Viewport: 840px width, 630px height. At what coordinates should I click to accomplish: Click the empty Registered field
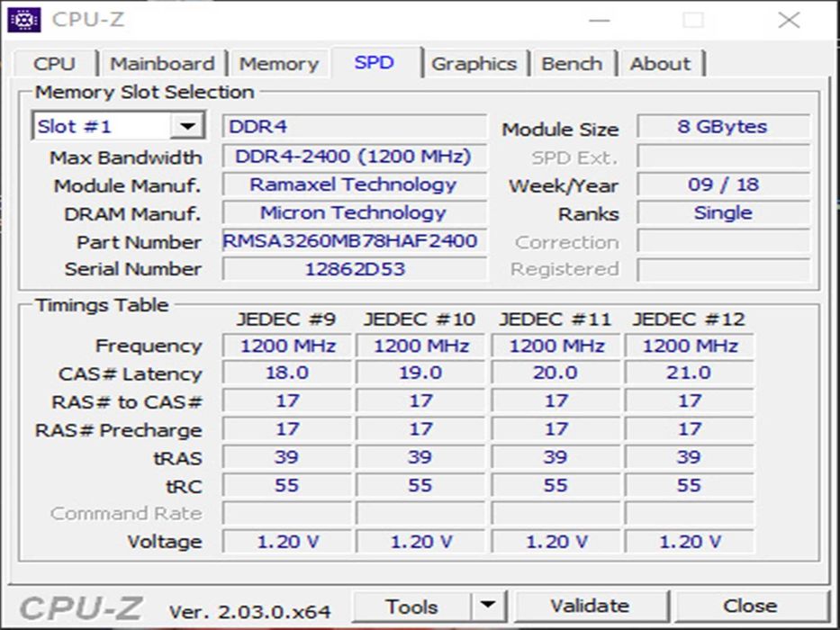click(723, 269)
